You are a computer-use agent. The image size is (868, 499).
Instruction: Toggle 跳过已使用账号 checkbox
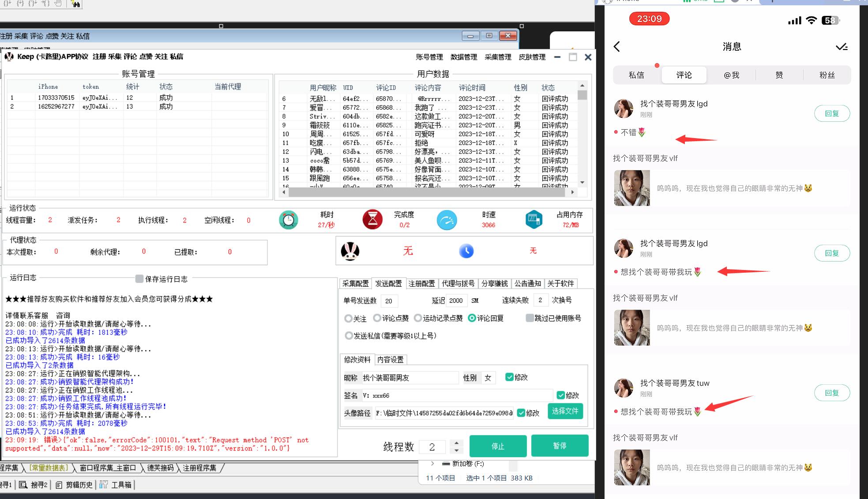tap(530, 318)
